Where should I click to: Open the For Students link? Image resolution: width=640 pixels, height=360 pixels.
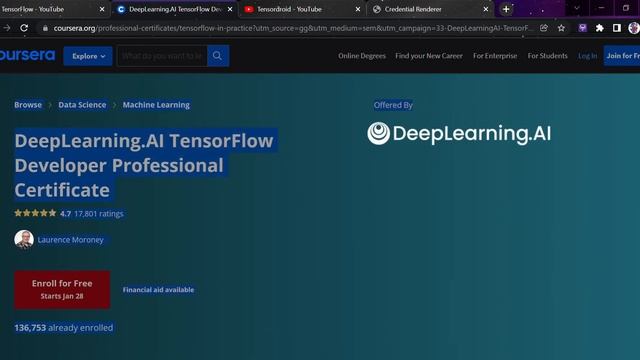[x=547, y=56]
